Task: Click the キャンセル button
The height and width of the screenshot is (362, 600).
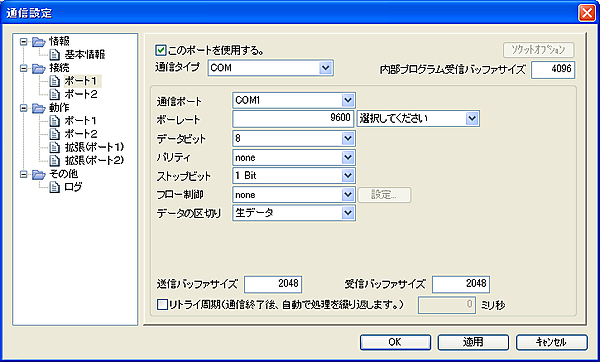Action: pos(552,342)
